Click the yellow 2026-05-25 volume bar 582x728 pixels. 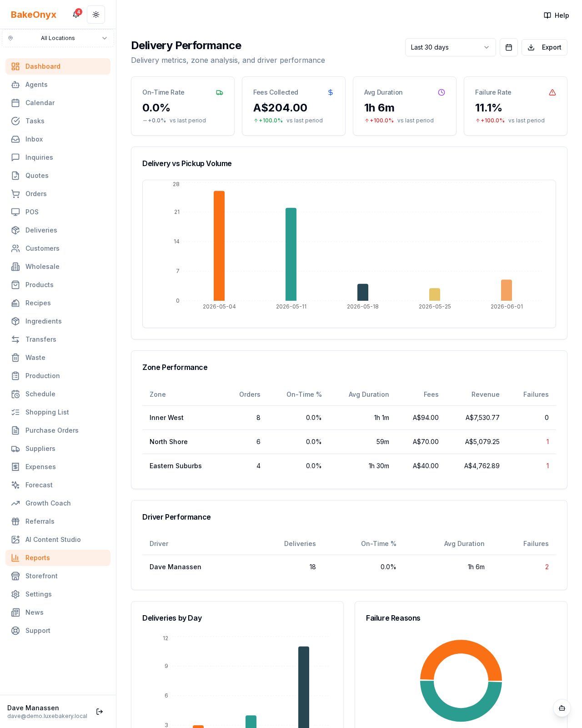[435, 294]
